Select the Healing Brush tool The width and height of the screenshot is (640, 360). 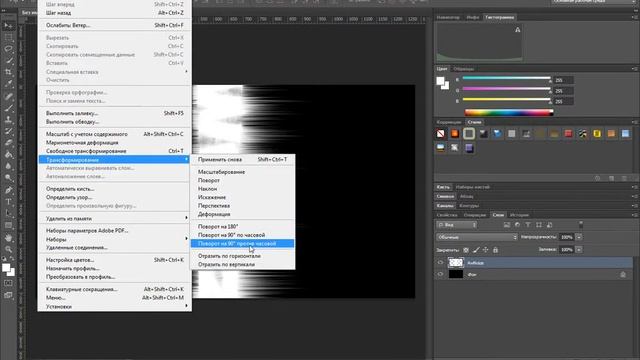[x=8, y=96]
